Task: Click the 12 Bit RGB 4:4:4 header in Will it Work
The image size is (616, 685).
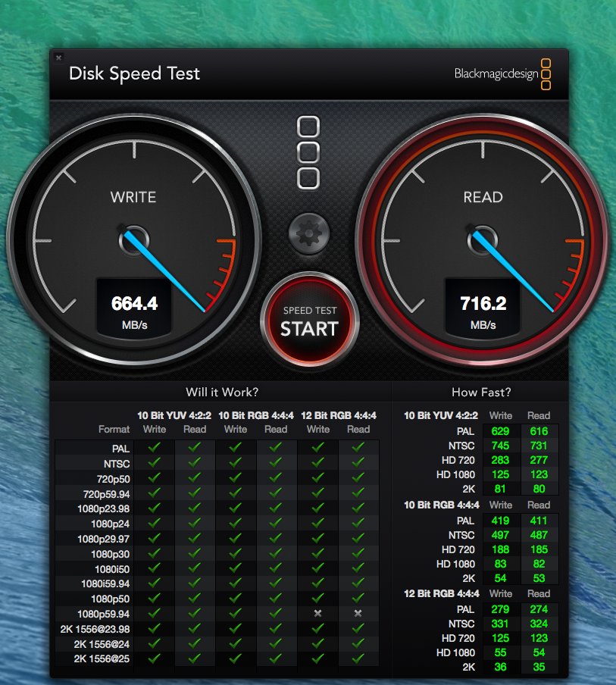Action: click(339, 415)
